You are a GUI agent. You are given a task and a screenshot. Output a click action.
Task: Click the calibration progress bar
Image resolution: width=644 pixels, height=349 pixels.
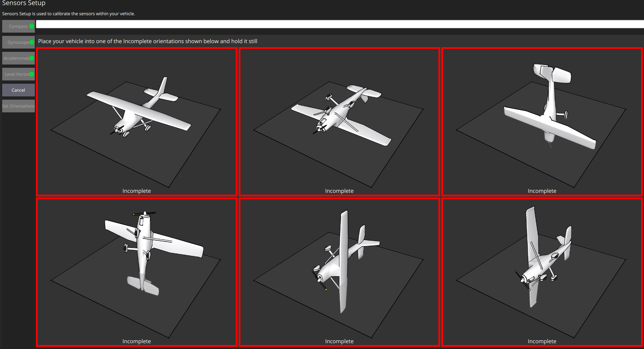[x=340, y=24]
